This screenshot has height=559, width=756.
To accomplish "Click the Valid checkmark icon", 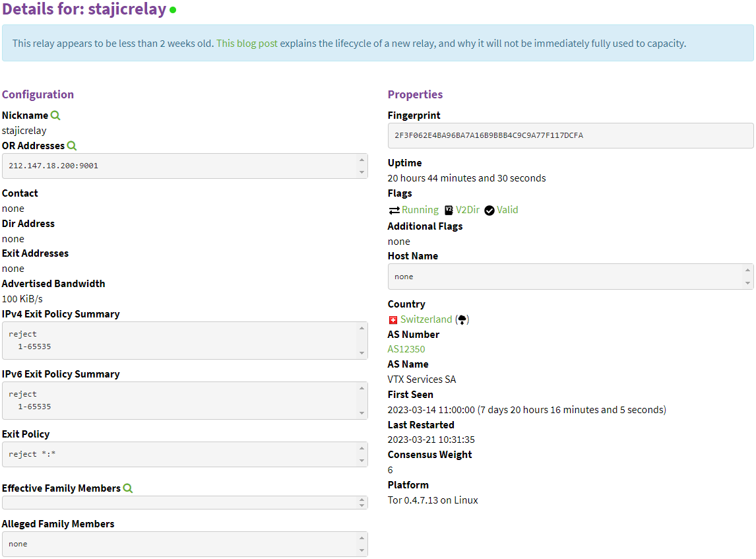I will point(489,211).
